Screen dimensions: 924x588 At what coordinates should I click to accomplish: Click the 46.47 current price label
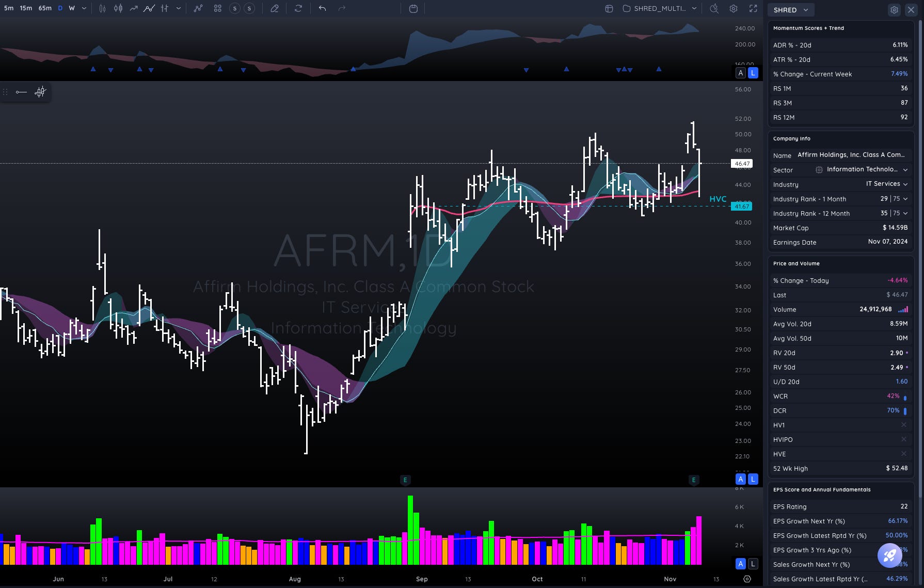(x=742, y=164)
